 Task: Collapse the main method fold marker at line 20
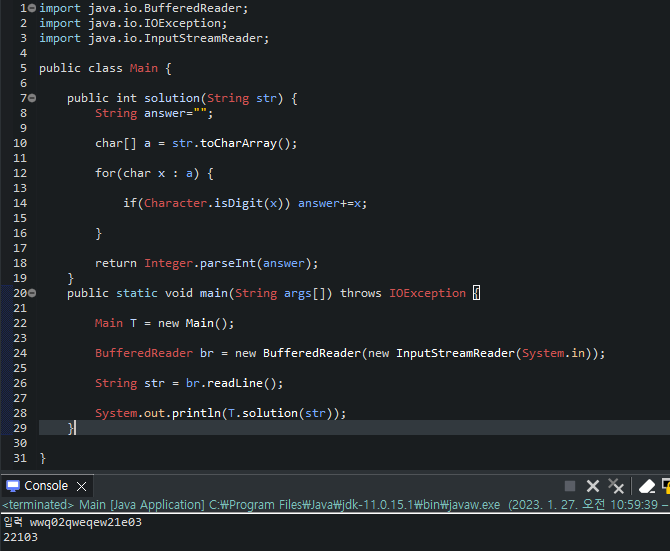(32, 293)
